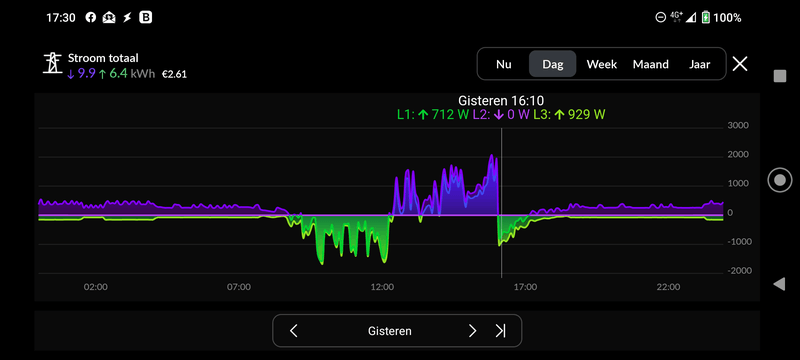Tap the 17:00 time axis label
The image size is (800, 360).
(525, 287)
